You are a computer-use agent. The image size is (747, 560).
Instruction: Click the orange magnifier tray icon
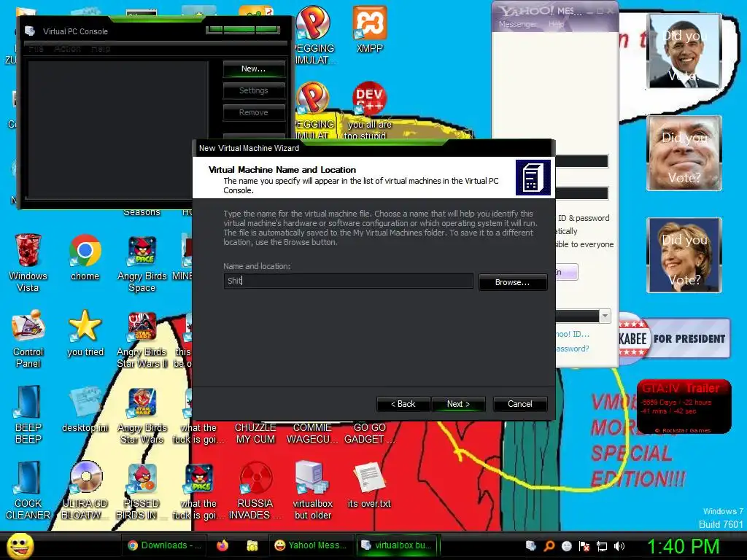click(x=549, y=546)
